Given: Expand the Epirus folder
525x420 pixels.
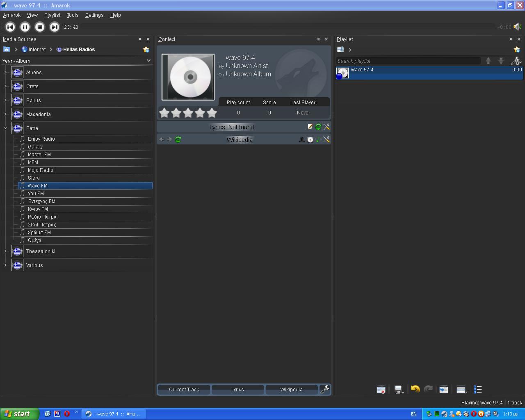Looking at the screenshot, I should [5, 100].
